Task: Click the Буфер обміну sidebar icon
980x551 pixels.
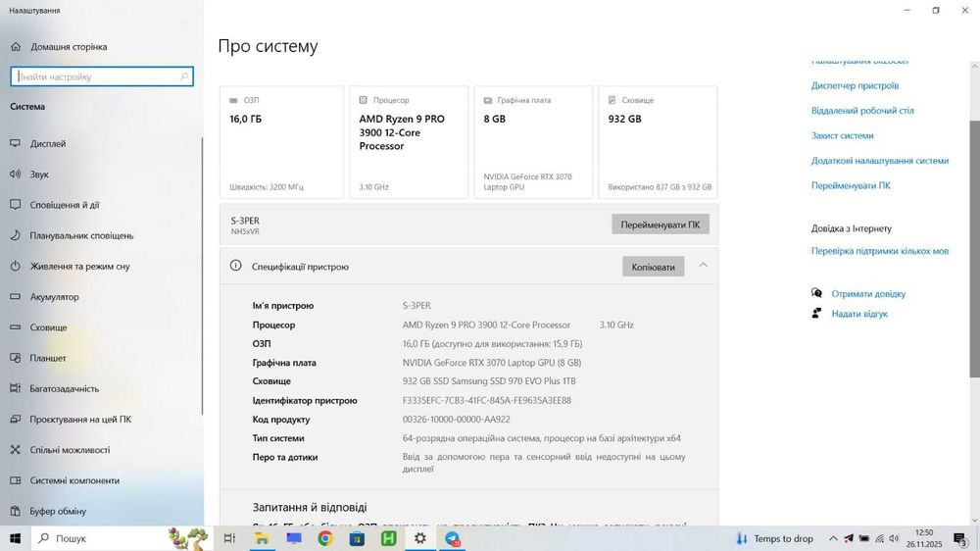Action: tap(16, 511)
